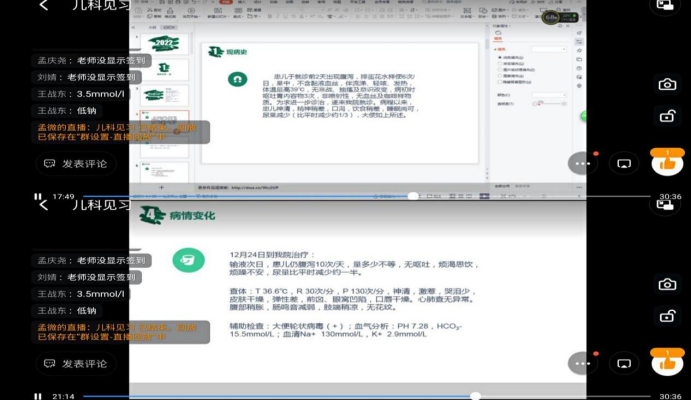
Task: Select the first radio option in the slide's right panel
Action: click(x=501, y=58)
